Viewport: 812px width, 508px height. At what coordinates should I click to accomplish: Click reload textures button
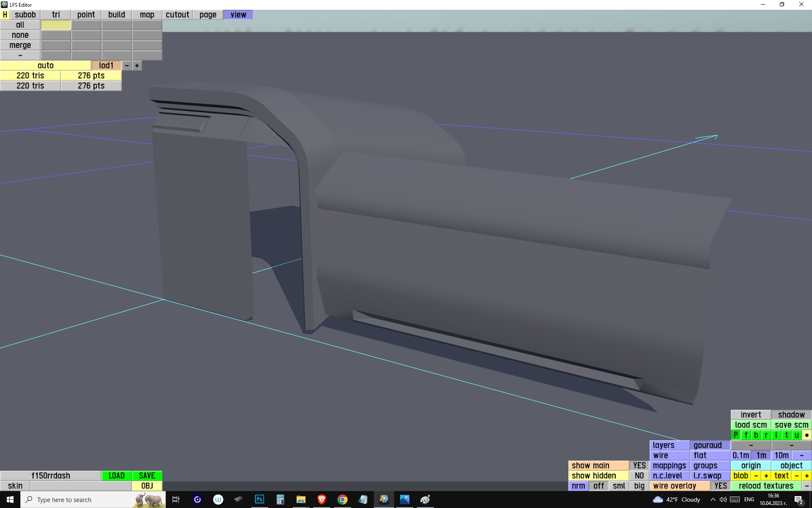(766, 486)
